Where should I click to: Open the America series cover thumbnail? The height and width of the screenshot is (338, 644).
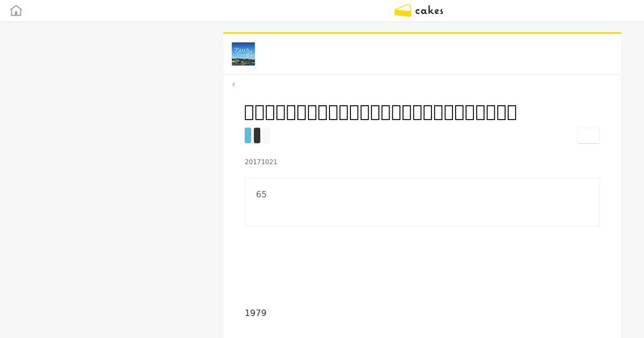coord(243,54)
